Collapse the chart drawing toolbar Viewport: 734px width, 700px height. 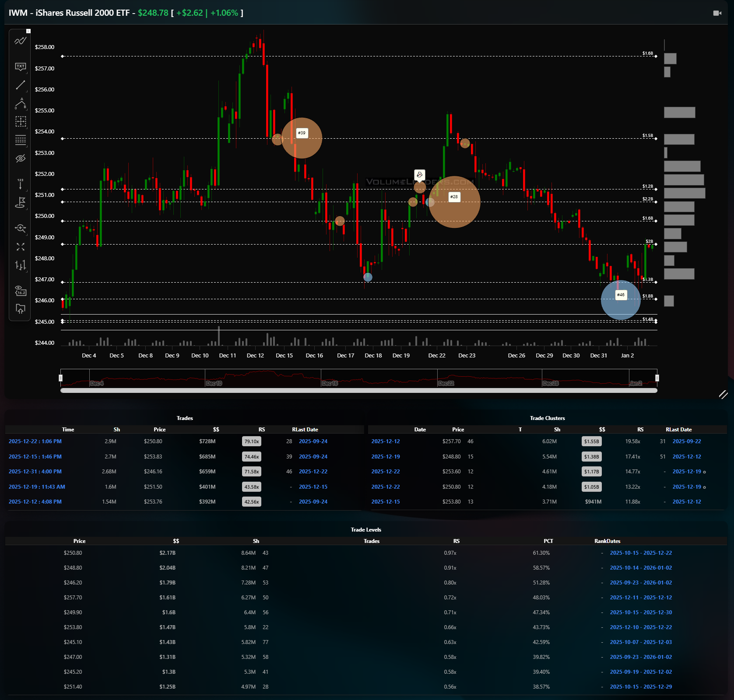(x=28, y=31)
